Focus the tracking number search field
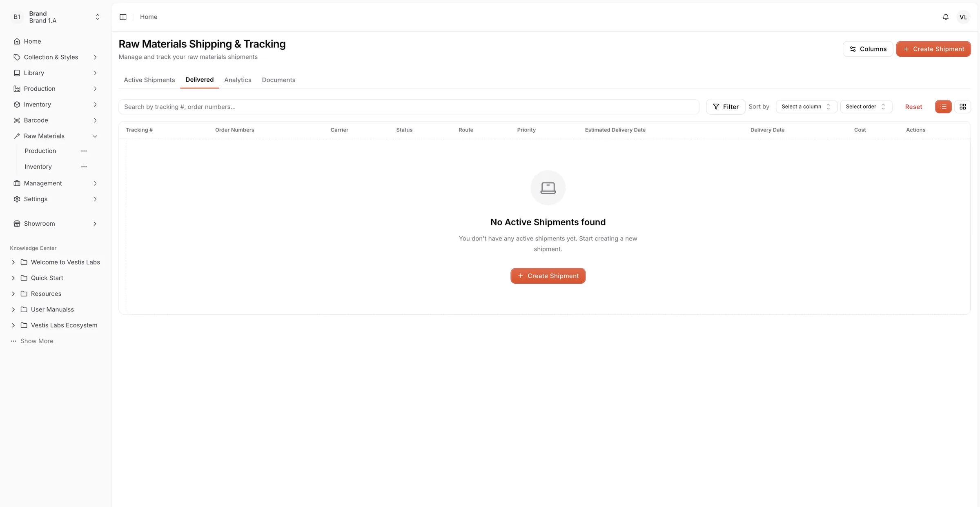 click(x=409, y=107)
